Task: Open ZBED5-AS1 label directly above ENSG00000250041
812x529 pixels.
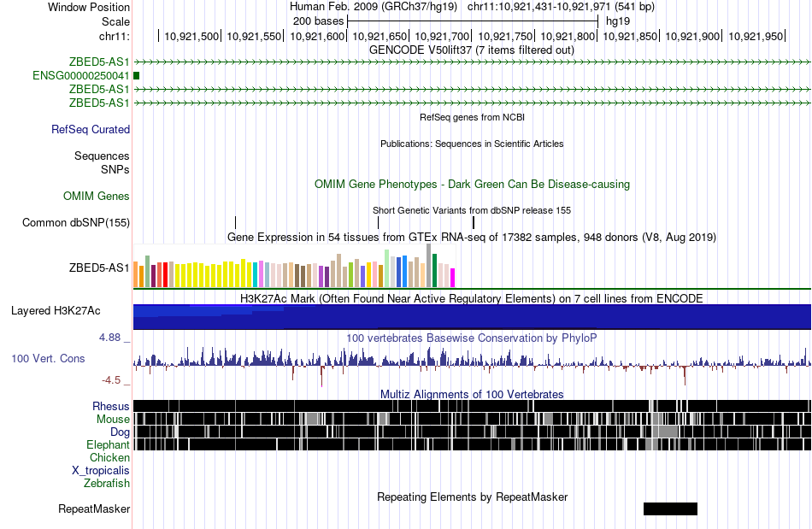Action: (99, 62)
